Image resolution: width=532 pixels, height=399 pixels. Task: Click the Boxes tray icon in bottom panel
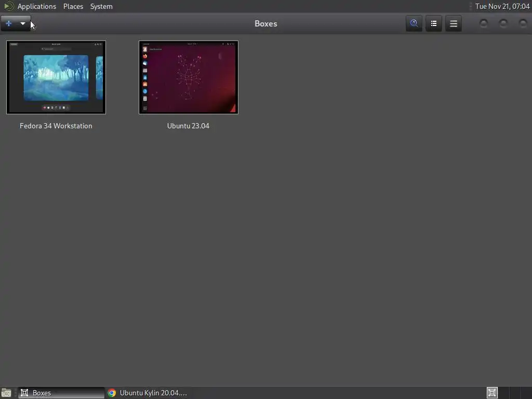[x=492, y=393]
